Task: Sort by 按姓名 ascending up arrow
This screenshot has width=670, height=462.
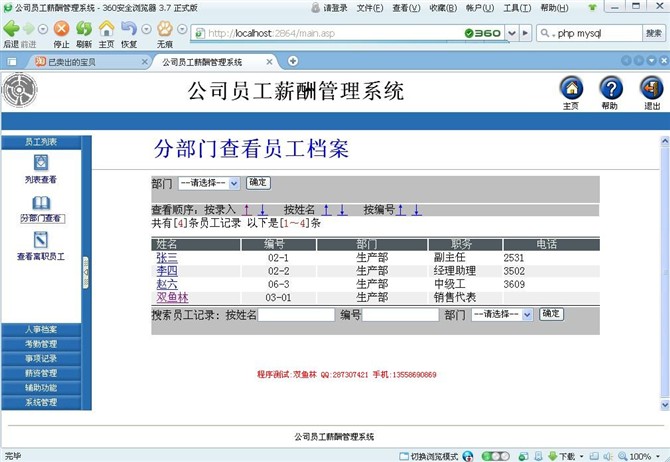Action: click(x=326, y=210)
